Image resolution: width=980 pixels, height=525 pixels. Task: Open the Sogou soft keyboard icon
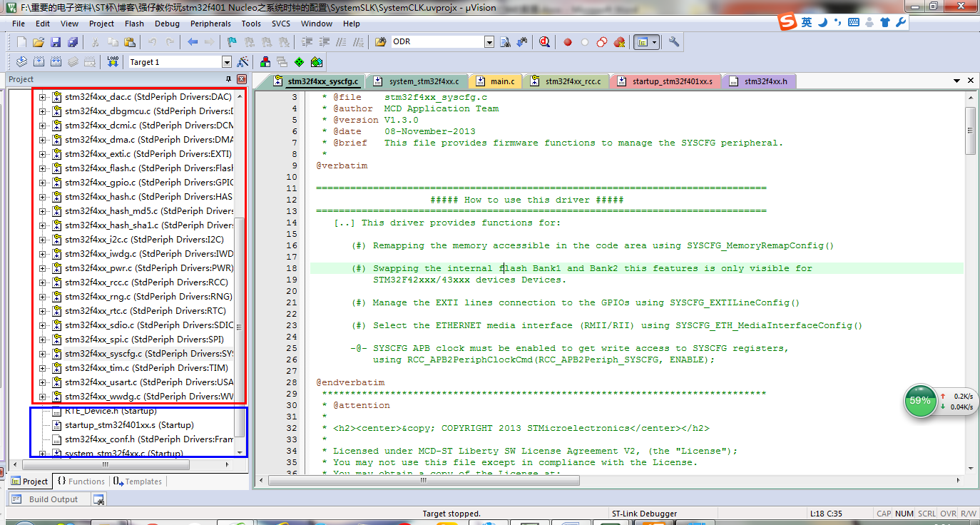click(854, 22)
